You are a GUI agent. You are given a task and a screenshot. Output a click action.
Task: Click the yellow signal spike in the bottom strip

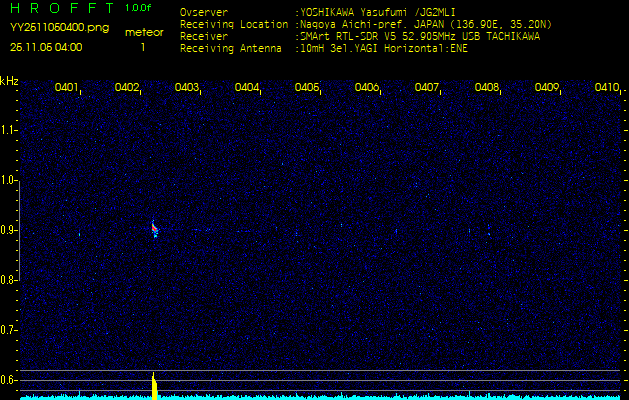[x=154, y=386]
